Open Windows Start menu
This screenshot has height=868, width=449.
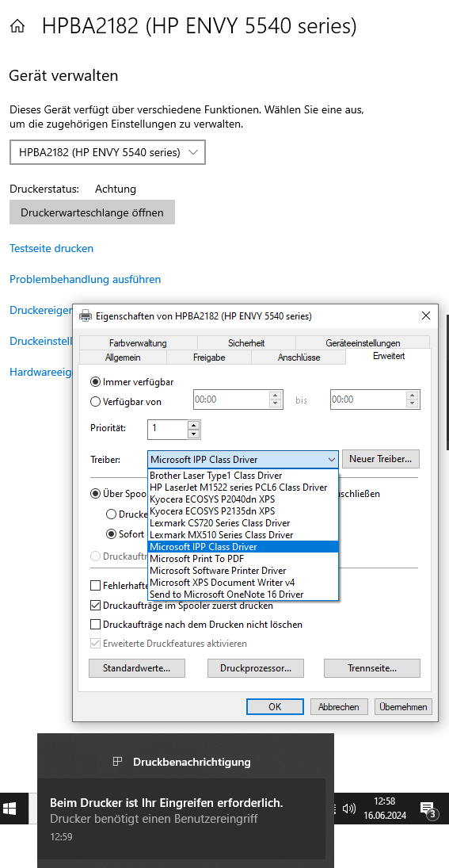(10, 809)
